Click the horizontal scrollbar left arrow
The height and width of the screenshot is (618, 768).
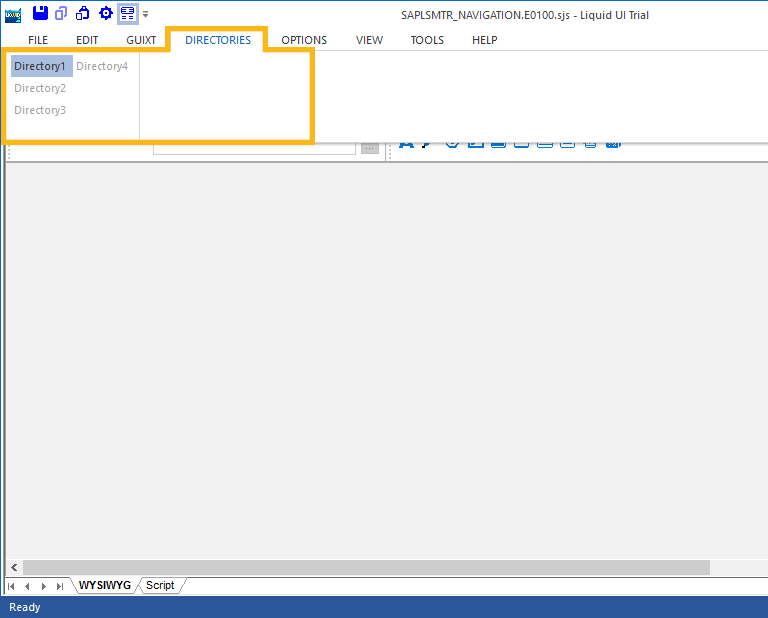pos(14,567)
